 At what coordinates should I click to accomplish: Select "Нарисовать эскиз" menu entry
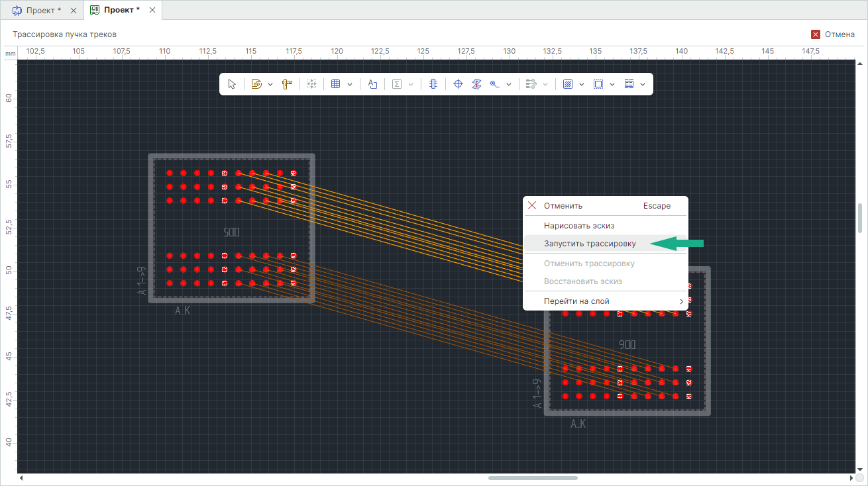pyautogui.click(x=579, y=226)
